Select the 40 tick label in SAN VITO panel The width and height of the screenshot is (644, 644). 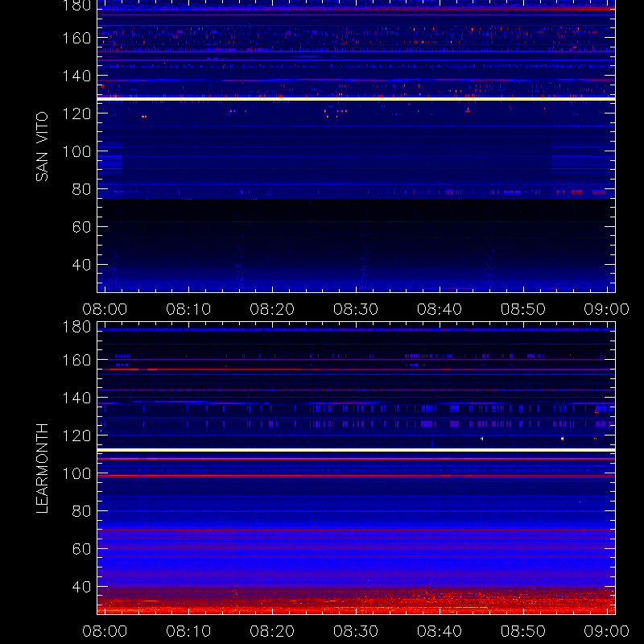click(81, 265)
